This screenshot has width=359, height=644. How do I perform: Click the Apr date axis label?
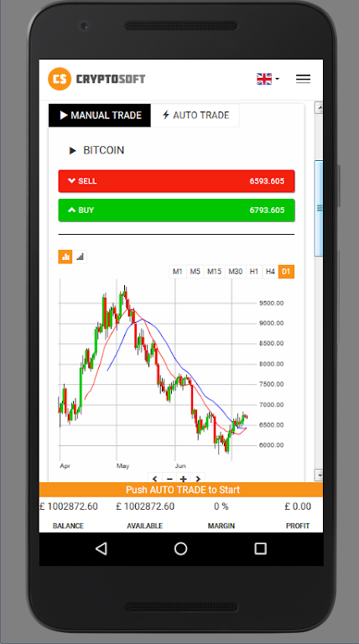pyautogui.click(x=65, y=465)
